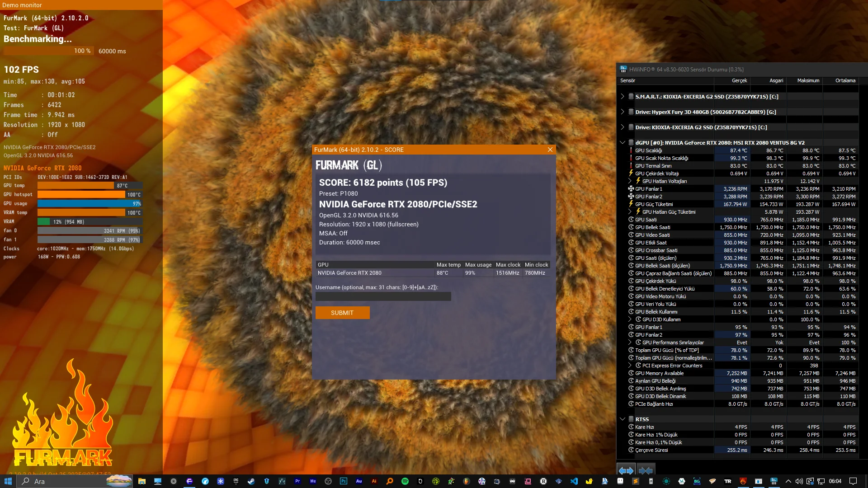Expand the S.M.A.R.T. KIOXIA-EXCERIA sensor group
The image size is (868, 488).
pos(623,96)
